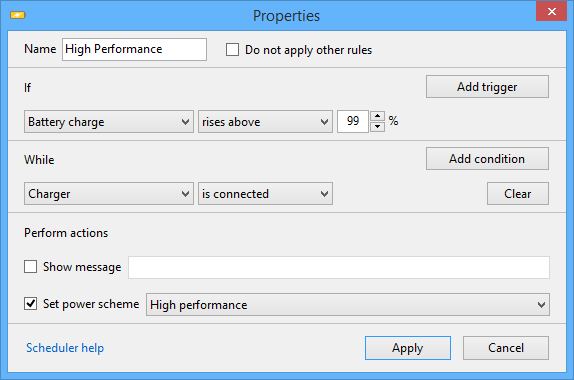574x380 pixels.
Task: Expand the is connected dropdown
Action: (265, 194)
